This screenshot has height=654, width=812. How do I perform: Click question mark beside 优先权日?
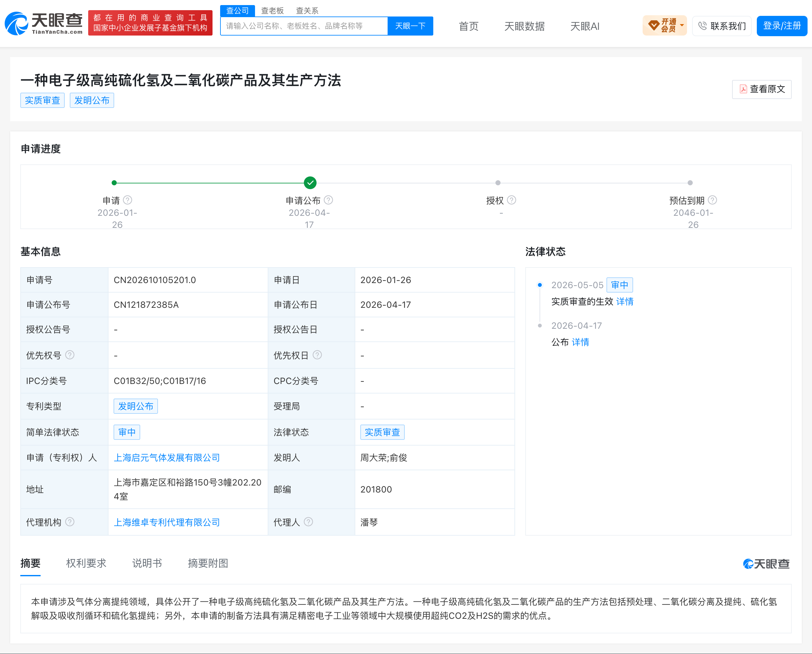point(317,355)
